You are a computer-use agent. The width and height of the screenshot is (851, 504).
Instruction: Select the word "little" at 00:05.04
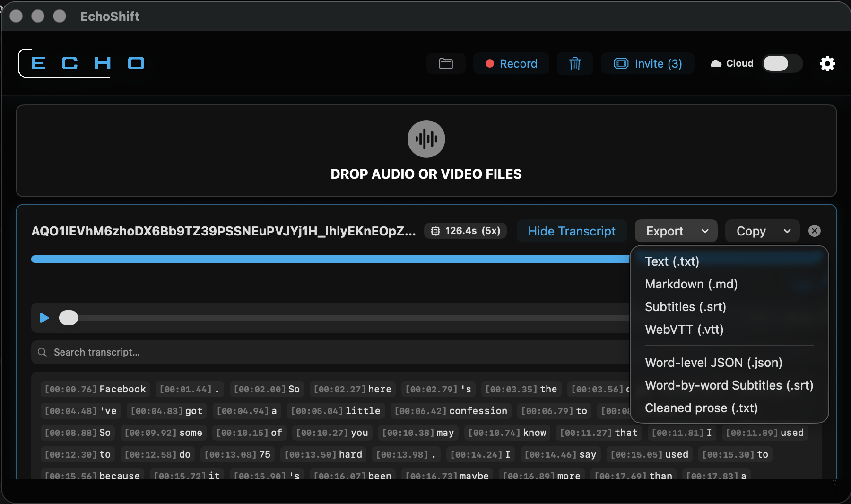[x=336, y=411]
